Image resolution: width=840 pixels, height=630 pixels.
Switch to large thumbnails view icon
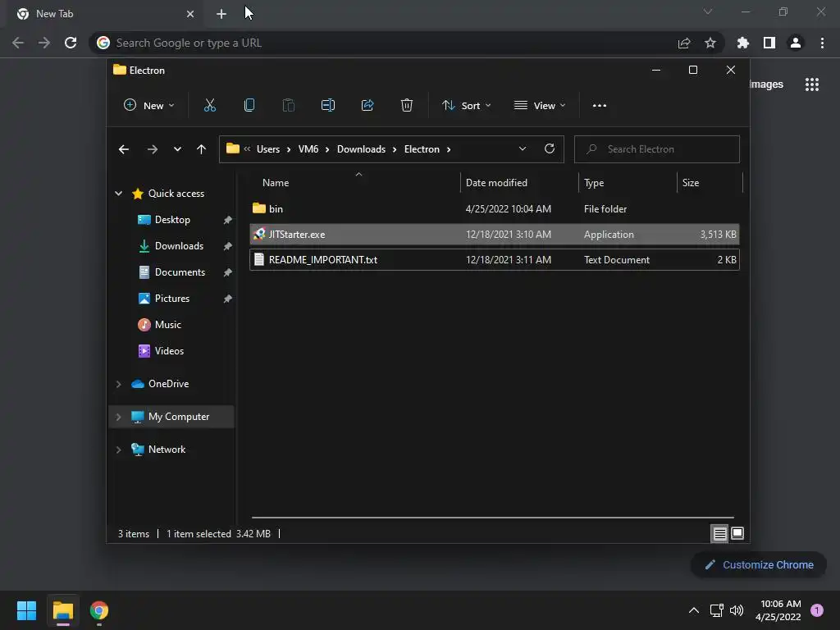tap(737, 533)
